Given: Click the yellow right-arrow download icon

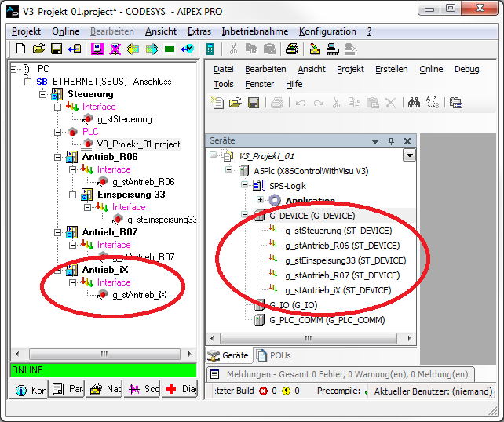Looking at the screenshot, I should click(152, 49).
